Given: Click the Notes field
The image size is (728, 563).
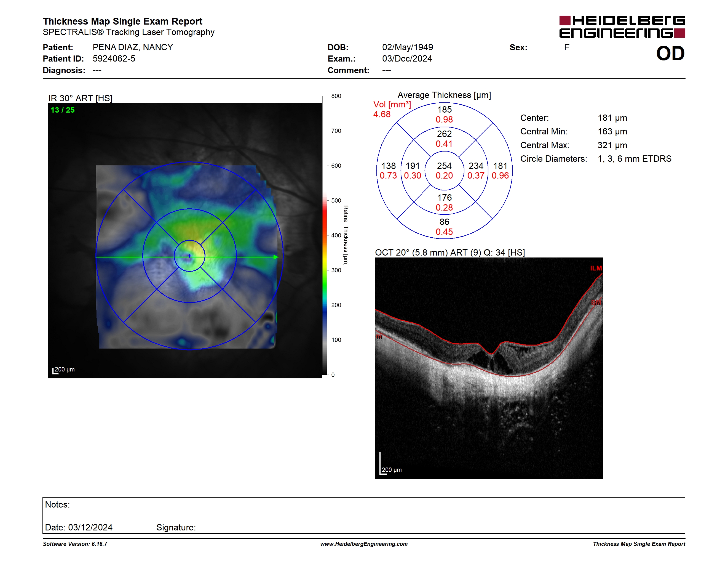Looking at the screenshot, I should click(364, 515).
